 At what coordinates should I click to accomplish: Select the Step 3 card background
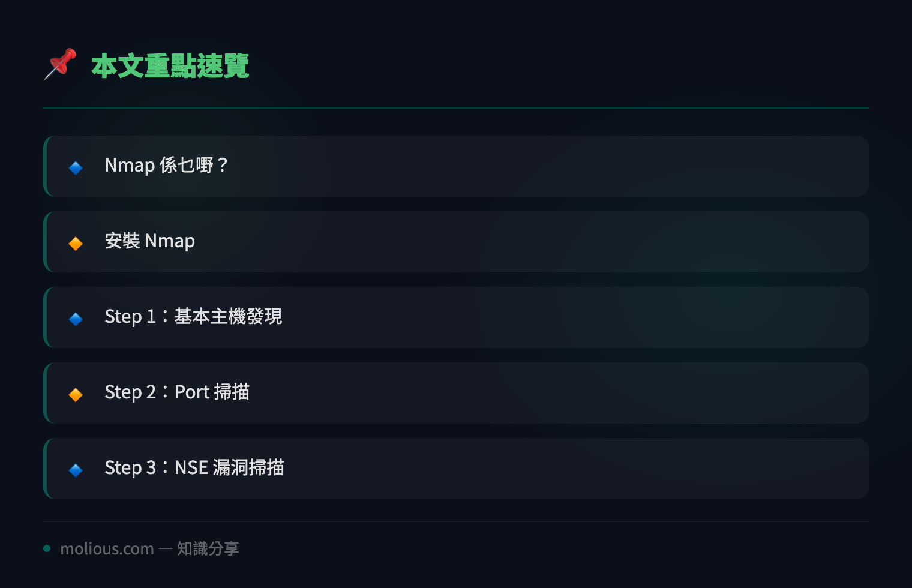click(456, 469)
